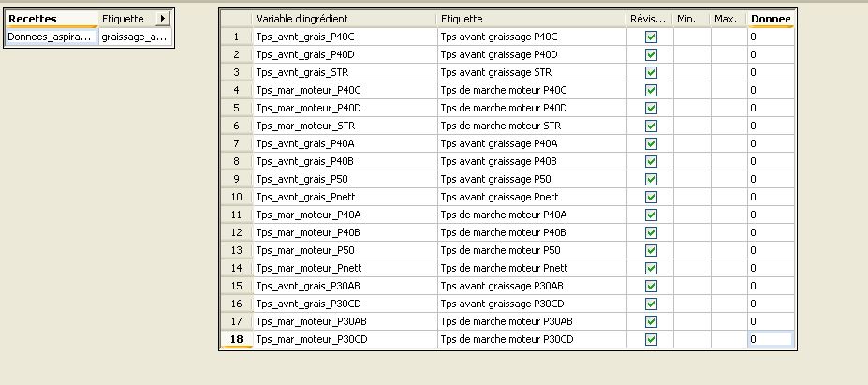
Task: Click the Min. column header
Action: [x=691, y=19]
